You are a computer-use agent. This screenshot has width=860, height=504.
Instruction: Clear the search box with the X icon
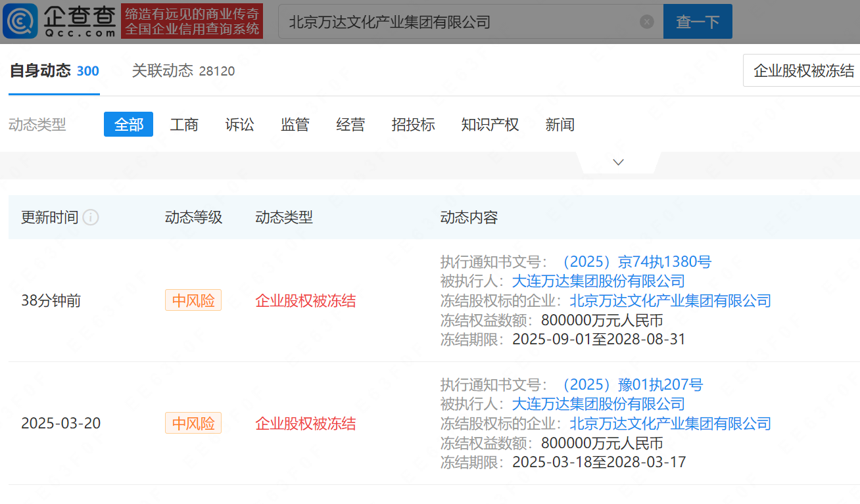pyautogui.click(x=647, y=22)
